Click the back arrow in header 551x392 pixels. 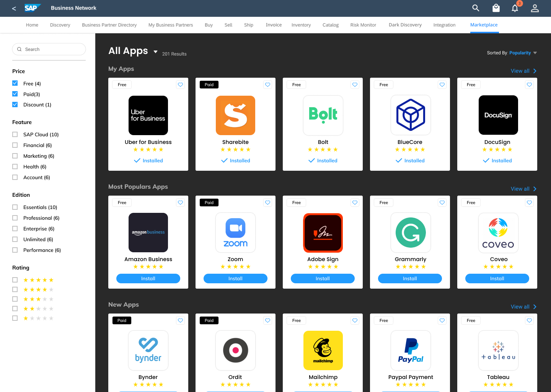pos(14,8)
